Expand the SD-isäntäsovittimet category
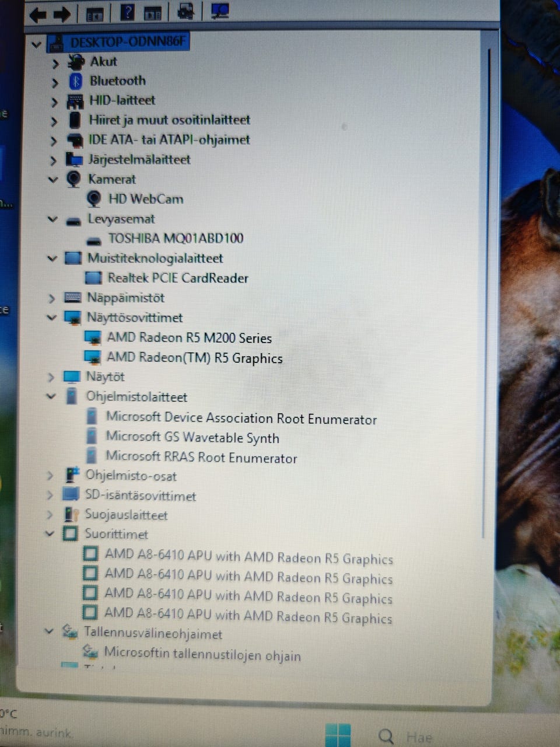Viewport: 560px width, 747px height. [x=50, y=495]
